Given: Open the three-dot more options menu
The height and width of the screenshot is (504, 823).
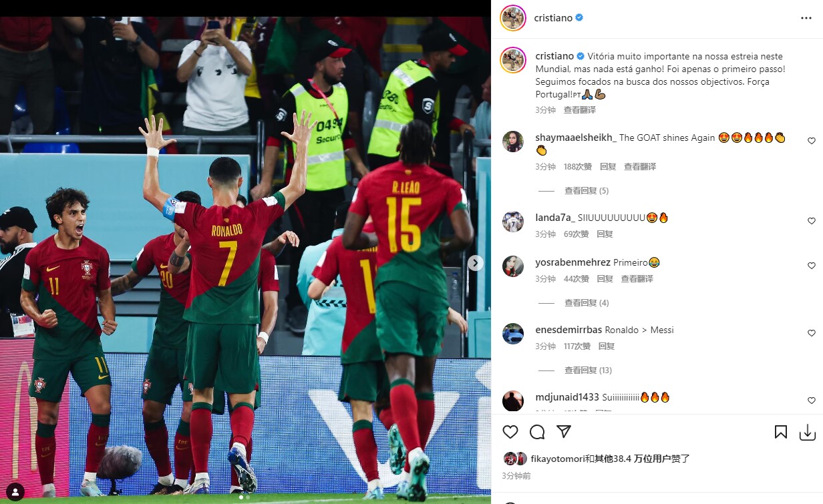Looking at the screenshot, I should [806, 18].
